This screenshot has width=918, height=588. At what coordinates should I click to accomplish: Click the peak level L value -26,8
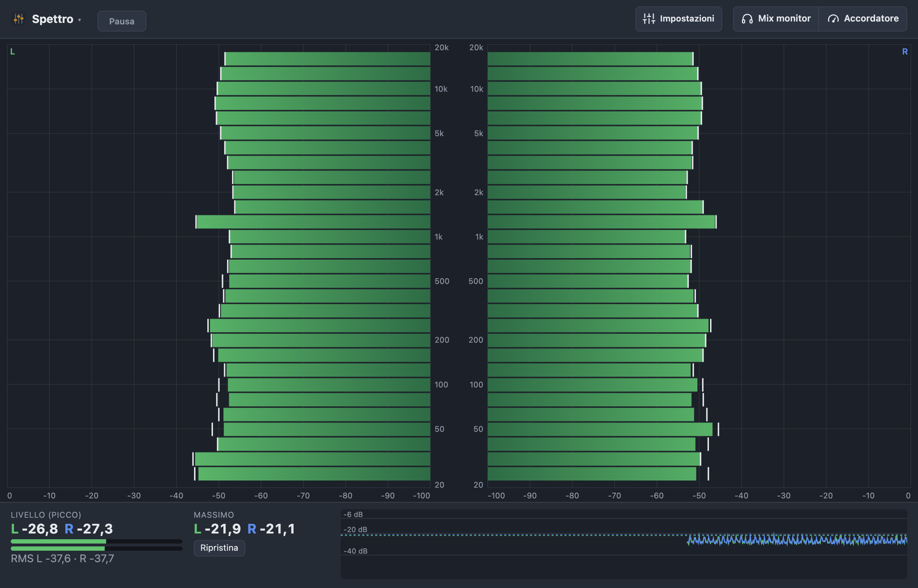click(x=40, y=529)
